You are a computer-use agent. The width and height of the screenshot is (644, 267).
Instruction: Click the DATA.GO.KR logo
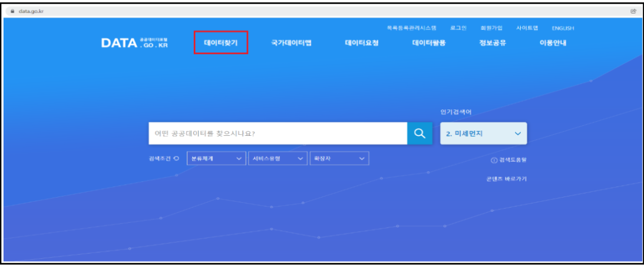(x=135, y=43)
